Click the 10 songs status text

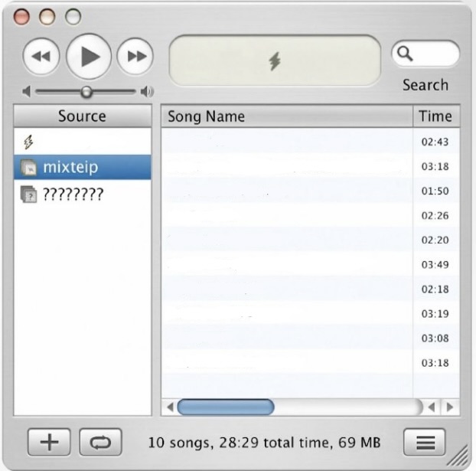click(x=264, y=443)
